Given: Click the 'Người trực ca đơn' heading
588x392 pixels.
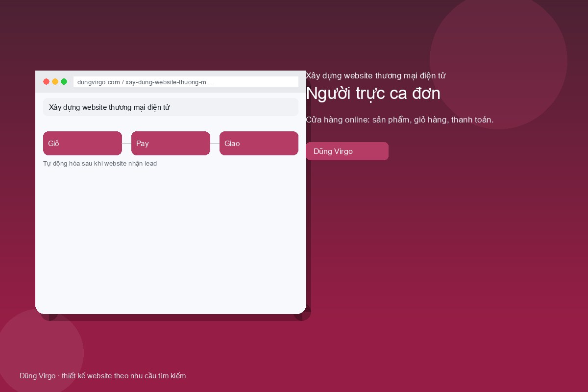Looking at the screenshot, I should point(373,93).
